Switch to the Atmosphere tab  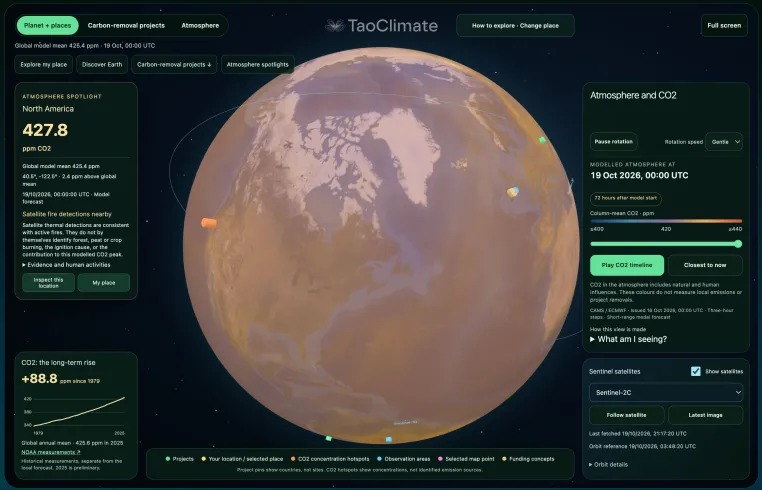click(x=200, y=25)
